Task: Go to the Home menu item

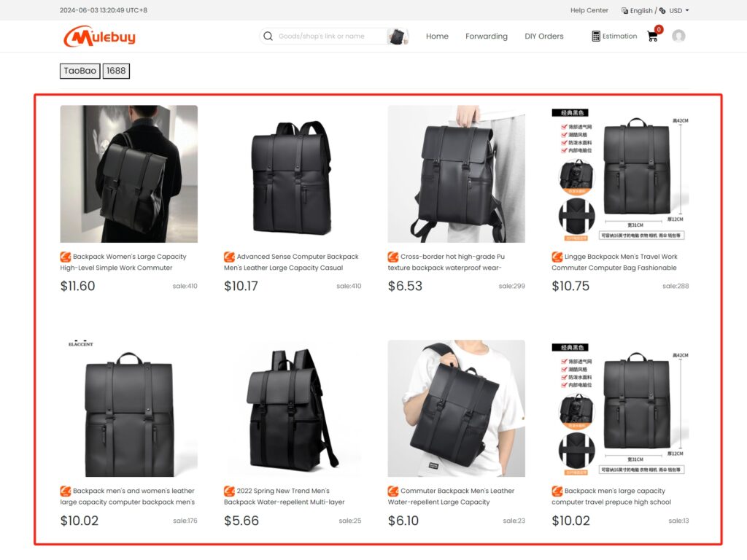Action: [x=437, y=36]
